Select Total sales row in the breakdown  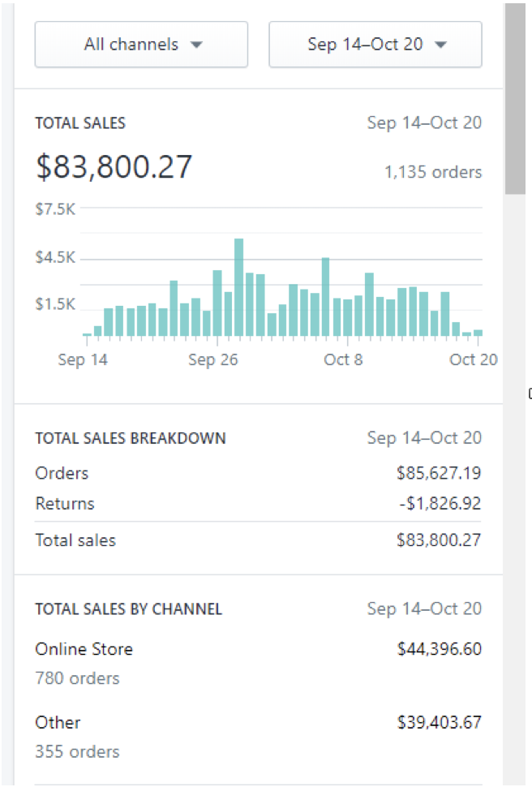point(75,540)
